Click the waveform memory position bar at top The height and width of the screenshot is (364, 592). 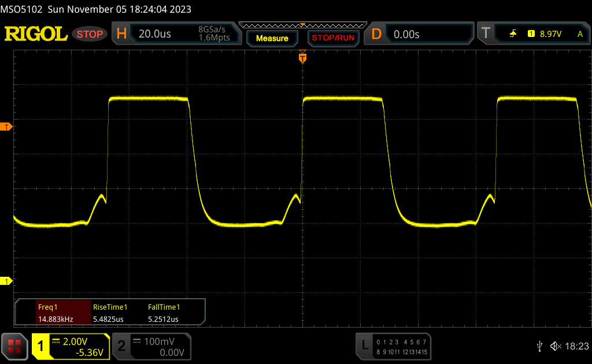click(302, 25)
